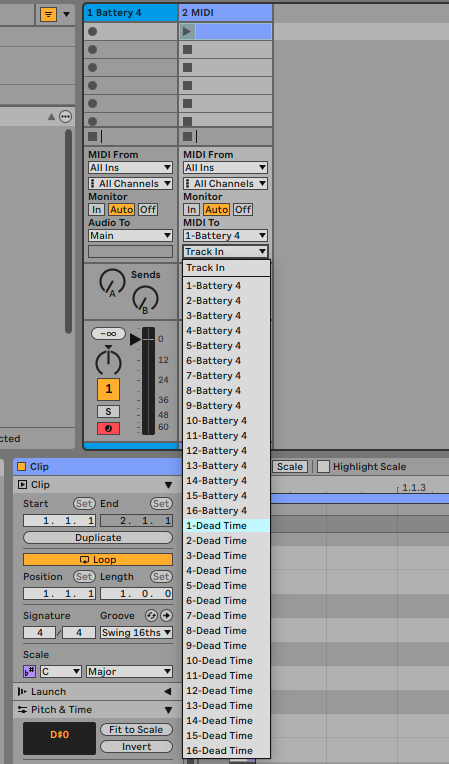Viewport: 449px width, 764px height.
Task: Open the MIDI To 1-Battery 4 dropdown
Action: tap(225, 236)
